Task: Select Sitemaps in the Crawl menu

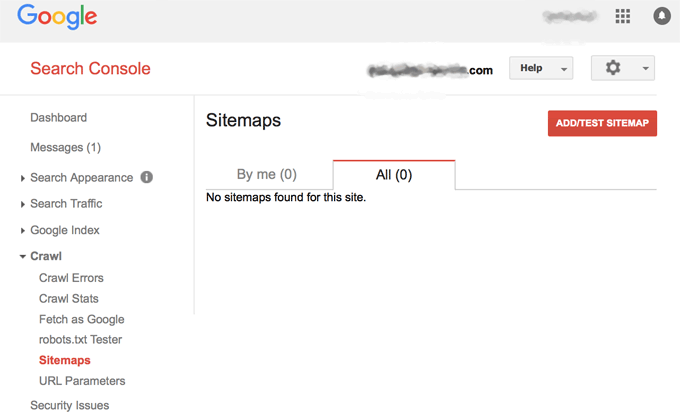Action: click(65, 360)
